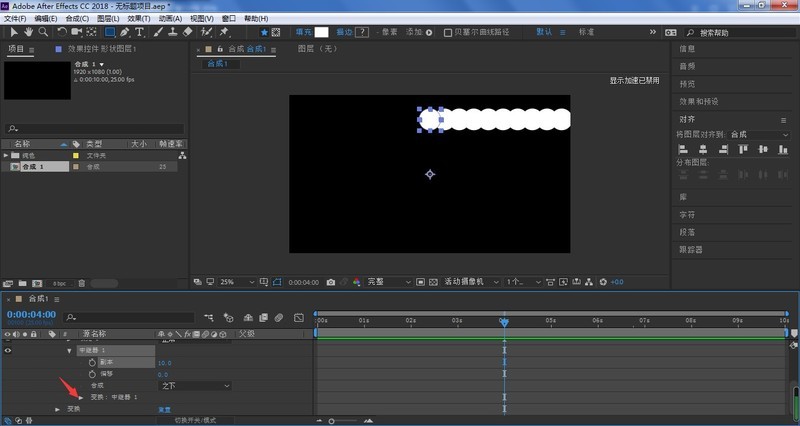Click the snapshot camera icon in viewer
The width and height of the screenshot is (800, 426).
[330, 283]
